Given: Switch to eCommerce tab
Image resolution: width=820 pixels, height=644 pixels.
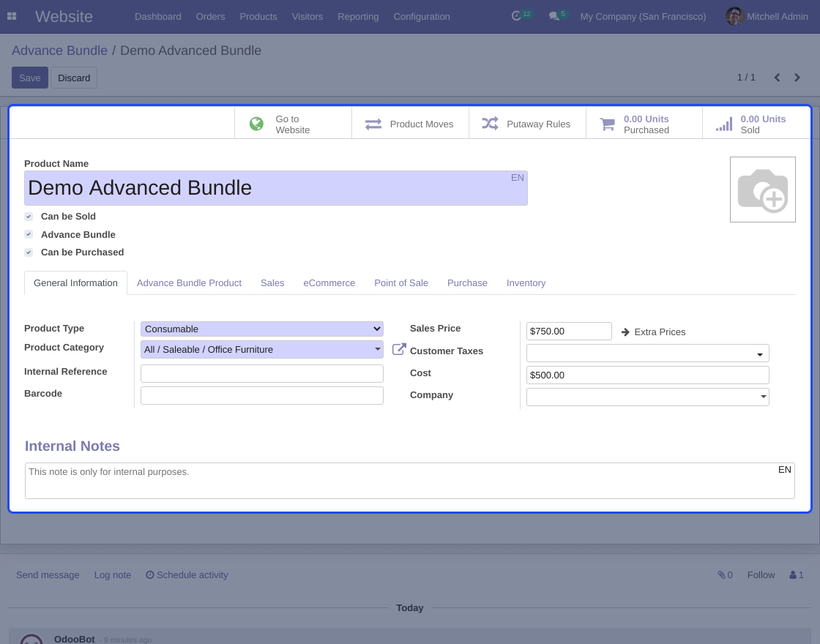Looking at the screenshot, I should (329, 282).
